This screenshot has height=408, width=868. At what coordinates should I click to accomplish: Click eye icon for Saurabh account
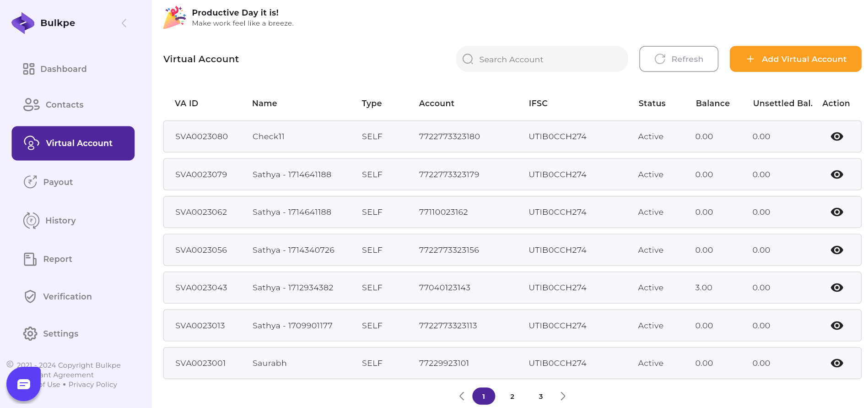836,363
